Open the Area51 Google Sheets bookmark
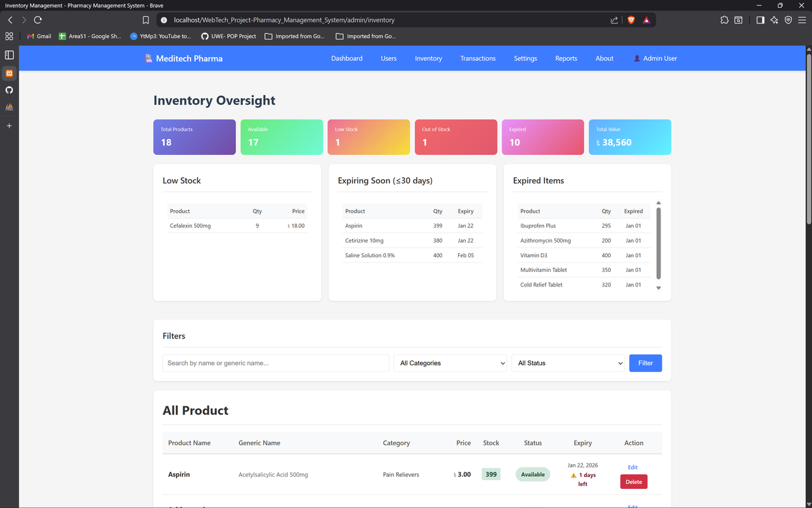Image resolution: width=812 pixels, height=508 pixels. (90, 36)
